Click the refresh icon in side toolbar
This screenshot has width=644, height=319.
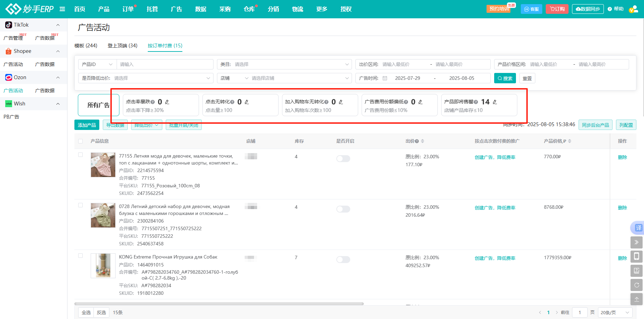pos(636,285)
